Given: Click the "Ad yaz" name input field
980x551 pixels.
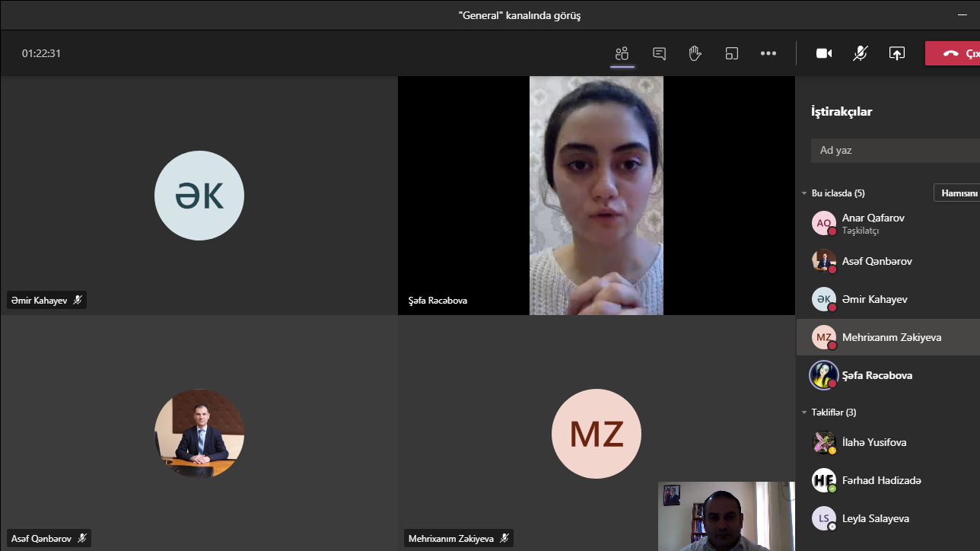Looking at the screenshot, I should (x=894, y=150).
